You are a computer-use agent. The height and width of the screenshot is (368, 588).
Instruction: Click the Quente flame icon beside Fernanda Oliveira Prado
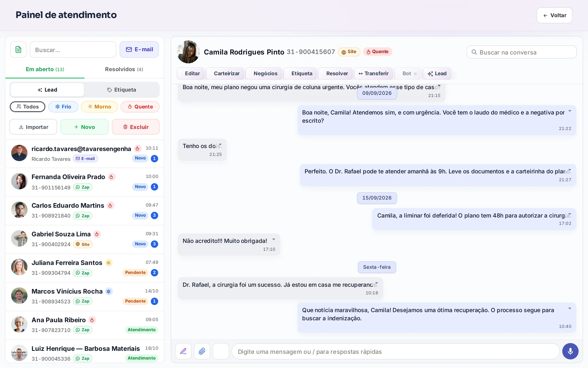[111, 177]
